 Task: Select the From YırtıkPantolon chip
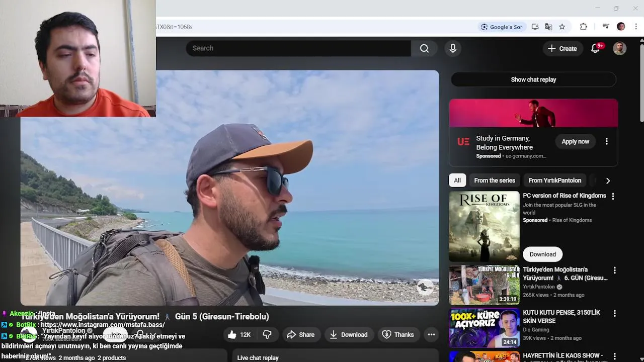(554, 180)
